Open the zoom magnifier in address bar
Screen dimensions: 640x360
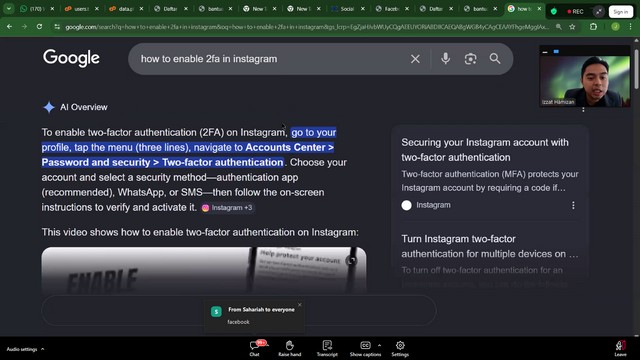559,27
